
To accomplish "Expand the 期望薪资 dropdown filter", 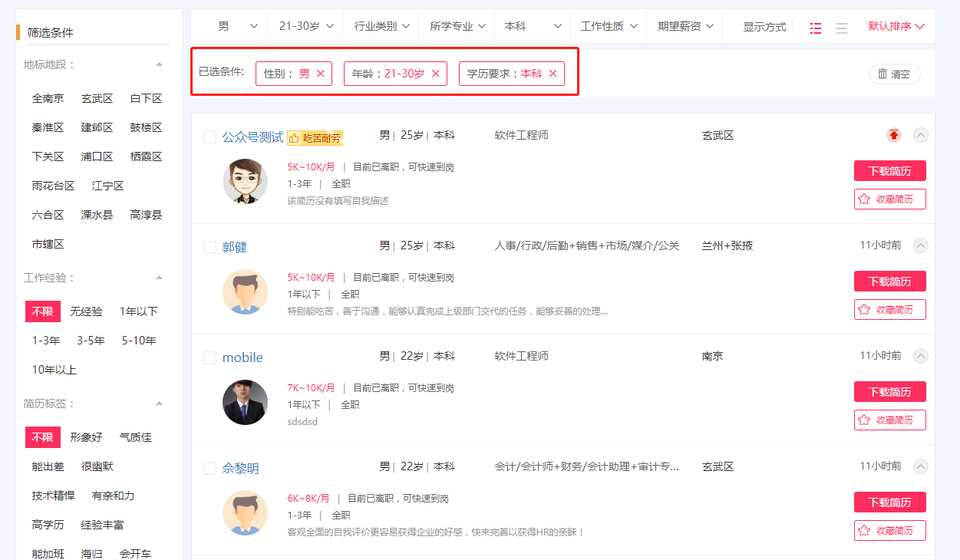I will pos(685,26).
